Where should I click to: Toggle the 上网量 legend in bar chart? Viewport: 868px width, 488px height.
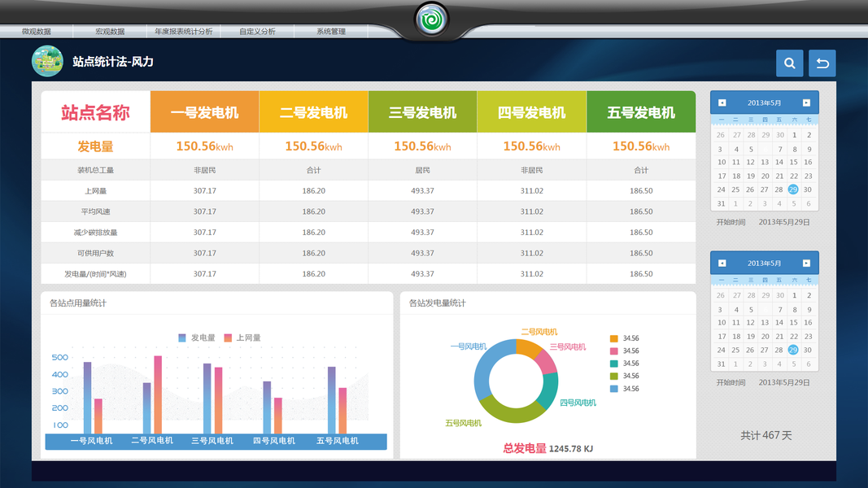242,338
